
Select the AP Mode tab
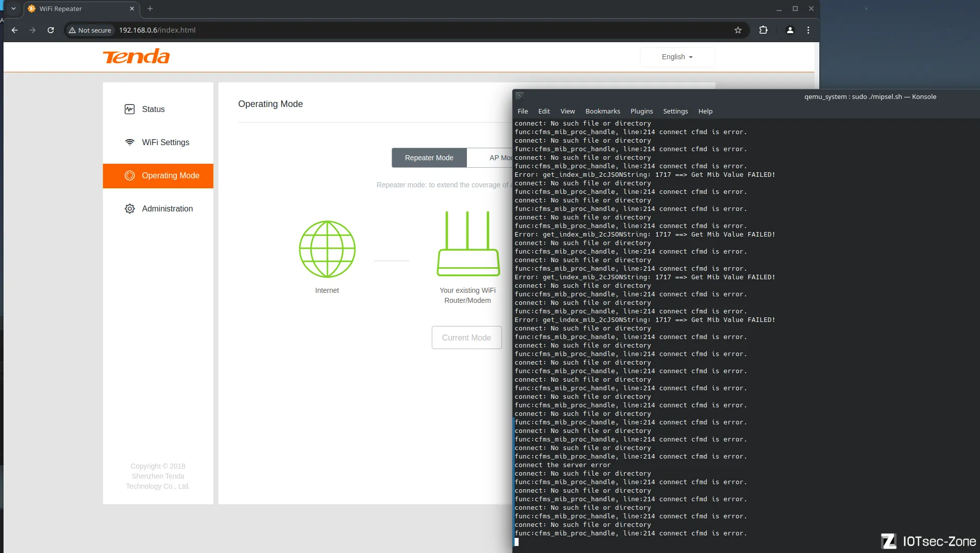[x=489, y=158]
